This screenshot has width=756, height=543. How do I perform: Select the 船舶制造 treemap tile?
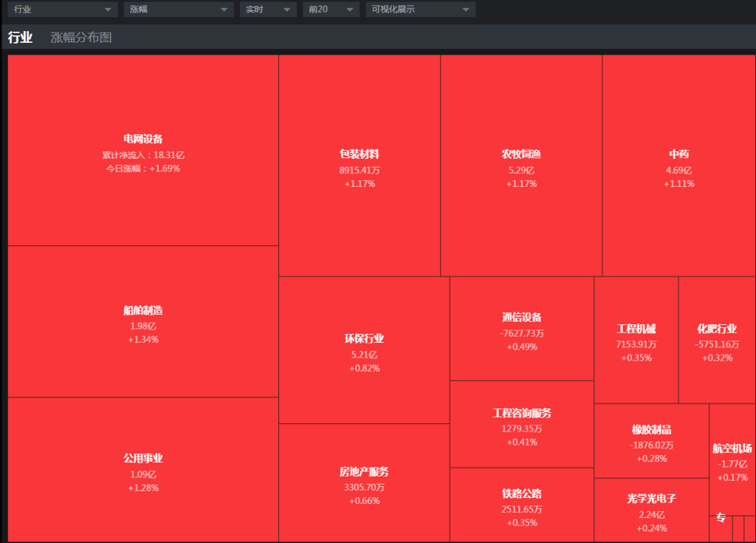pyautogui.click(x=142, y=323)
